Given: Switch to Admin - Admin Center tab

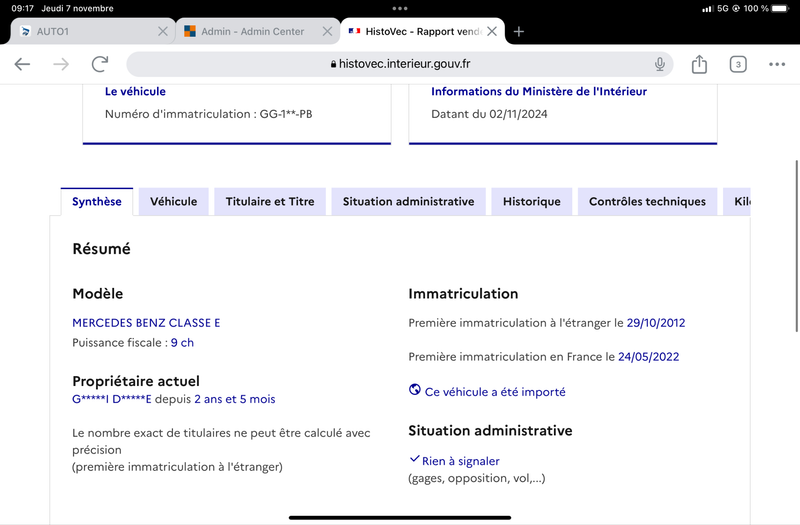Looking at the screenshot, I should (x=258, y=32).
